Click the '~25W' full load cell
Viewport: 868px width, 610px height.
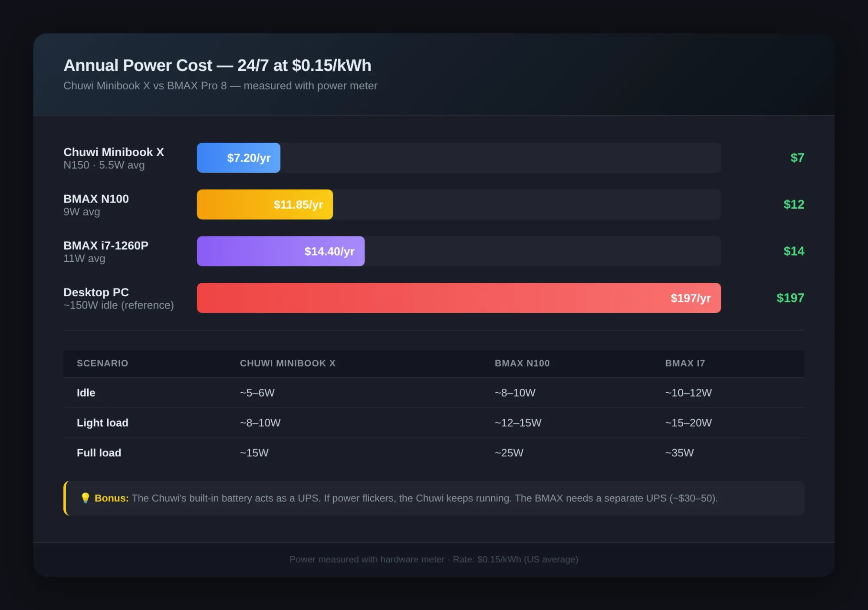point(509,453)
